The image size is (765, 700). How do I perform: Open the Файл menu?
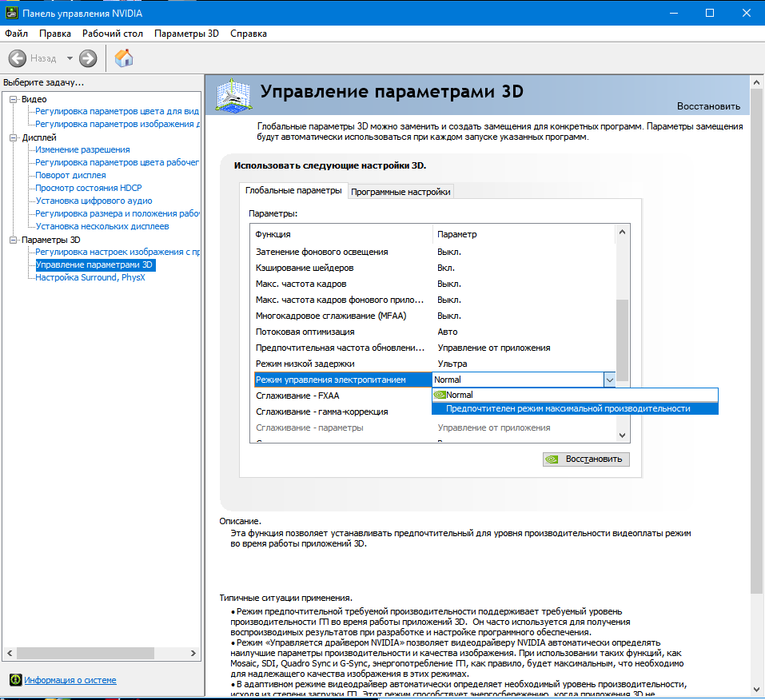click(x=17, y=34)
